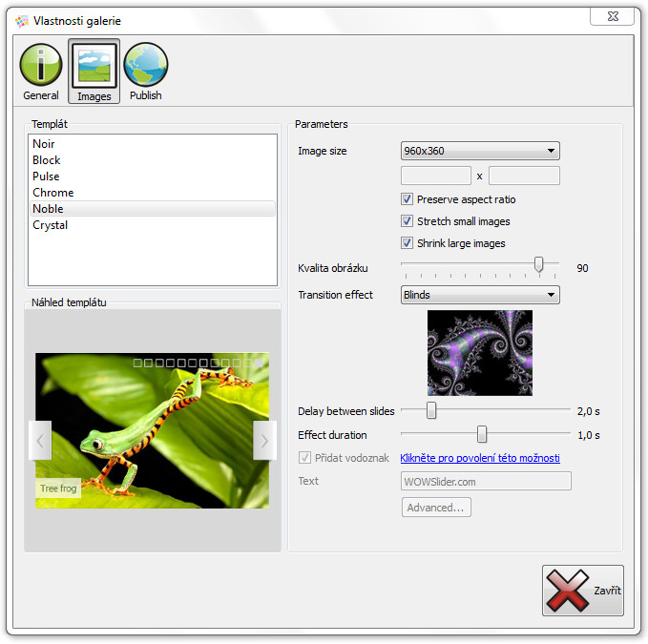This screenshot has width=648, height=644.
Task: Select the Block template
Action: tap(153, 160)
